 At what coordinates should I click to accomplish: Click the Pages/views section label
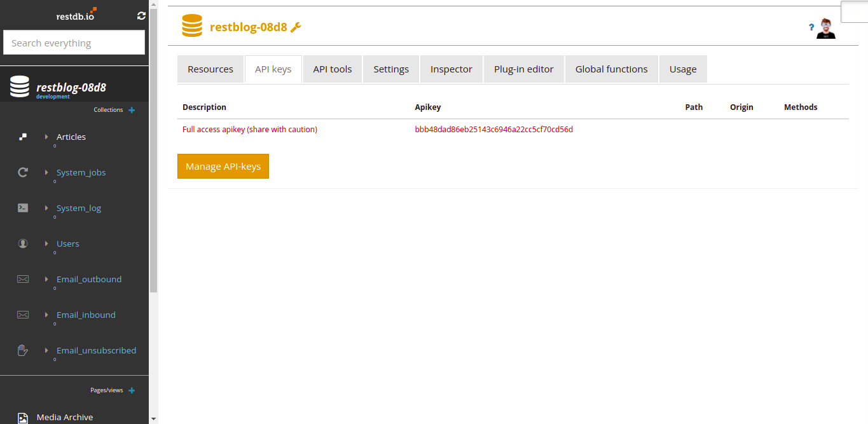(x=106, y=390)
